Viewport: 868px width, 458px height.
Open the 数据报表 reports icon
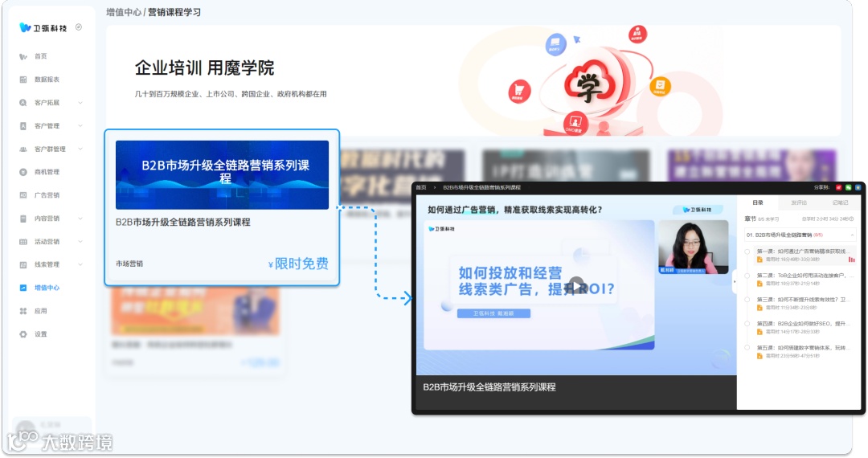(23, 80)
